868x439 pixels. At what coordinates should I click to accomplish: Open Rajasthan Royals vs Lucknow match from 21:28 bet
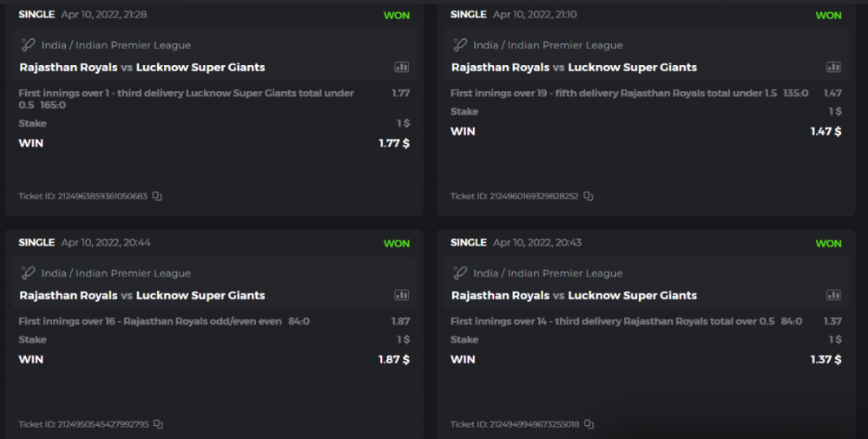click(x=142, y=67)
